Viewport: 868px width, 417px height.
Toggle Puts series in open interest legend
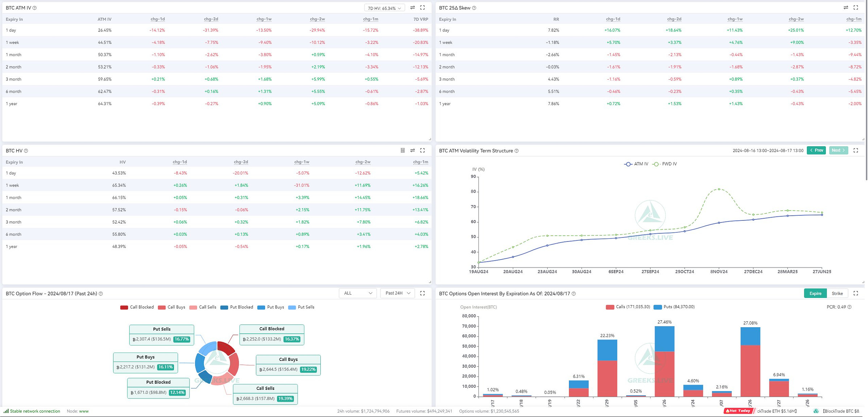[674, 307]
